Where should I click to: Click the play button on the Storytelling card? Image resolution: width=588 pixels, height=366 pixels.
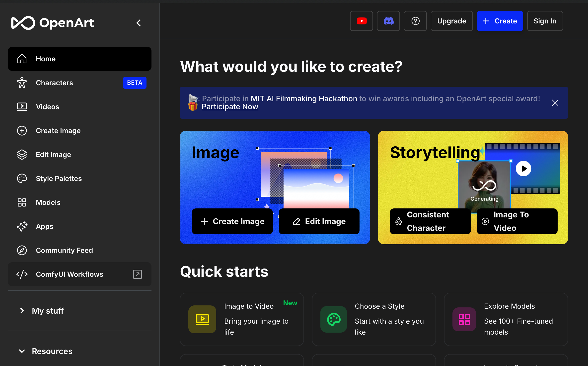(523, 169)
